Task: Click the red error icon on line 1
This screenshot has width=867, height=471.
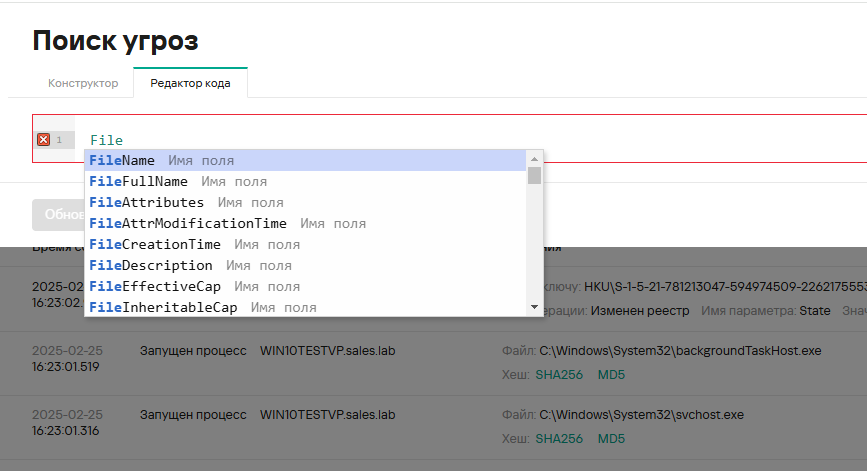Action: click(x=44, y=140)
